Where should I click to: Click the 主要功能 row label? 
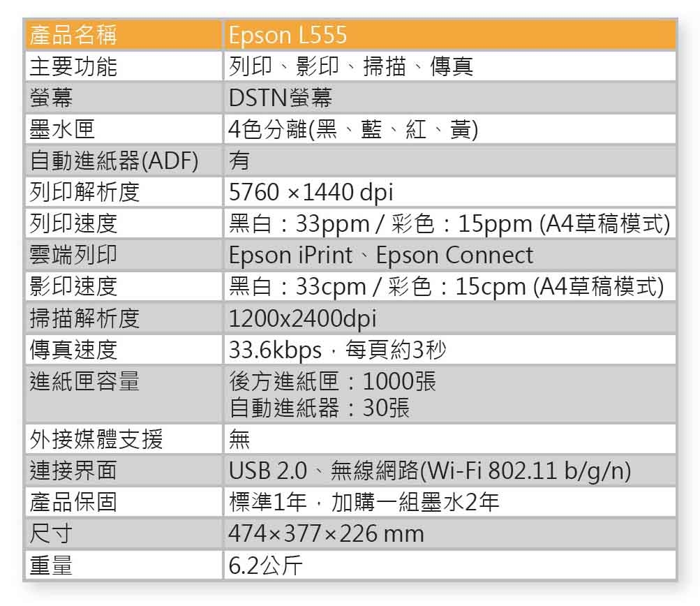[73, 66]
